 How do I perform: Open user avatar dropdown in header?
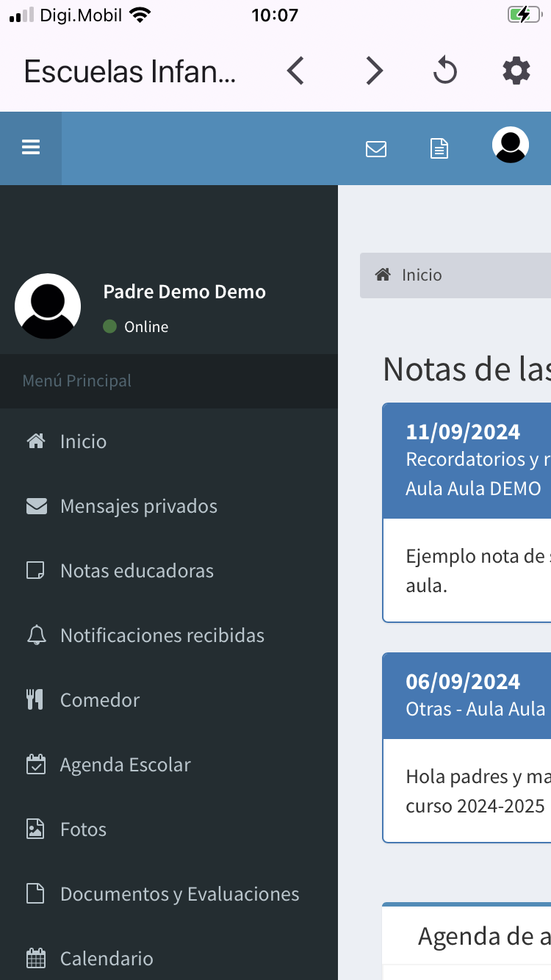(x=510, y=145)
